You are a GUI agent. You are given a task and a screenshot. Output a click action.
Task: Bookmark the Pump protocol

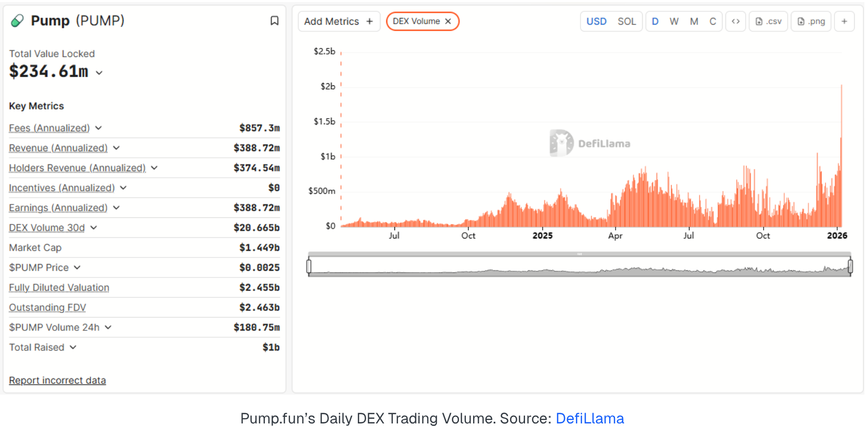275,21
